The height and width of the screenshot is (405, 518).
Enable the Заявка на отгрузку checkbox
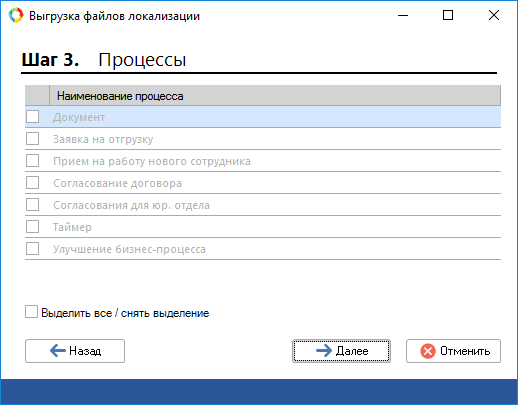[x=32, y=139]
